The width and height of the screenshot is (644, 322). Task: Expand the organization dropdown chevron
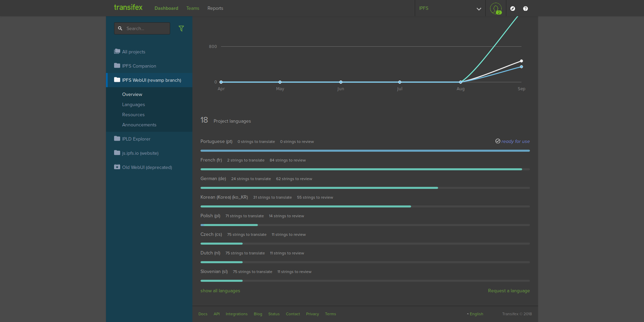tap(479, 9)
